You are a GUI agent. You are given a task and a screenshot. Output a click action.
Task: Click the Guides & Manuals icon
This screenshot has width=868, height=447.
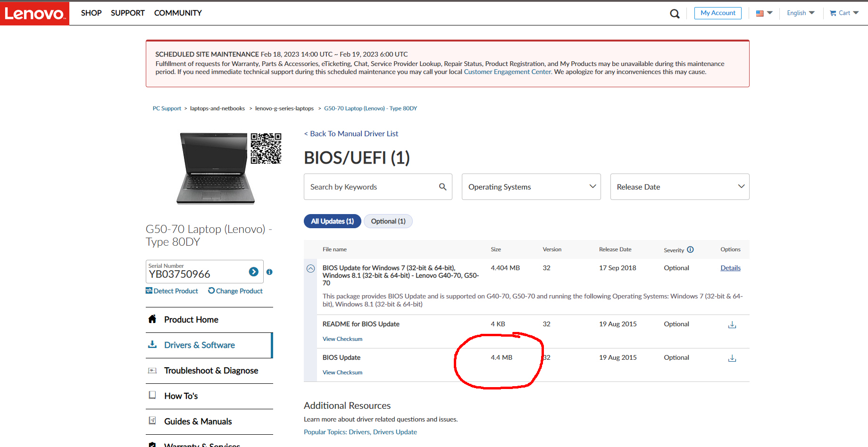152,421
